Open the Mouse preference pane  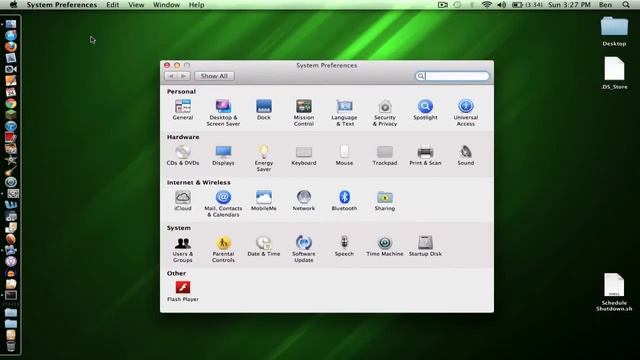tap(344, 155)
